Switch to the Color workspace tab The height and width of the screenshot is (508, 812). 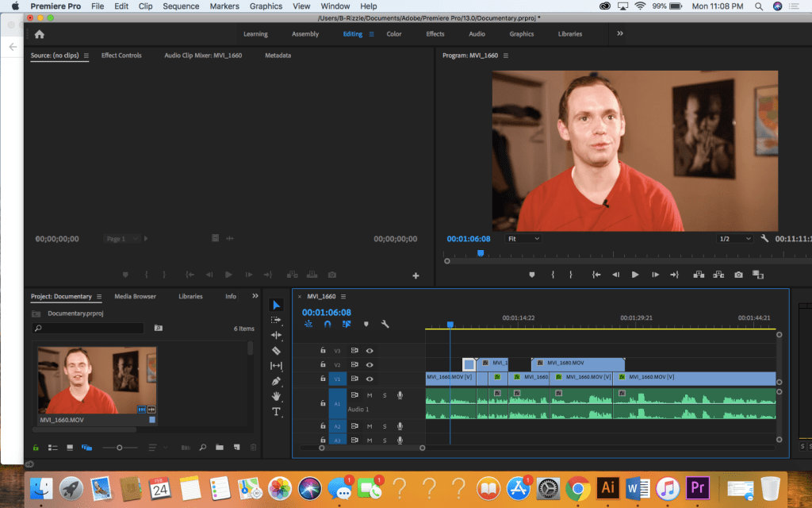pos(394,34)
